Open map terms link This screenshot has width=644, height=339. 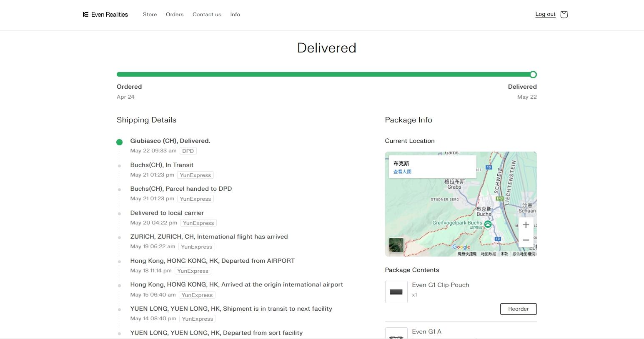point(504,254)
